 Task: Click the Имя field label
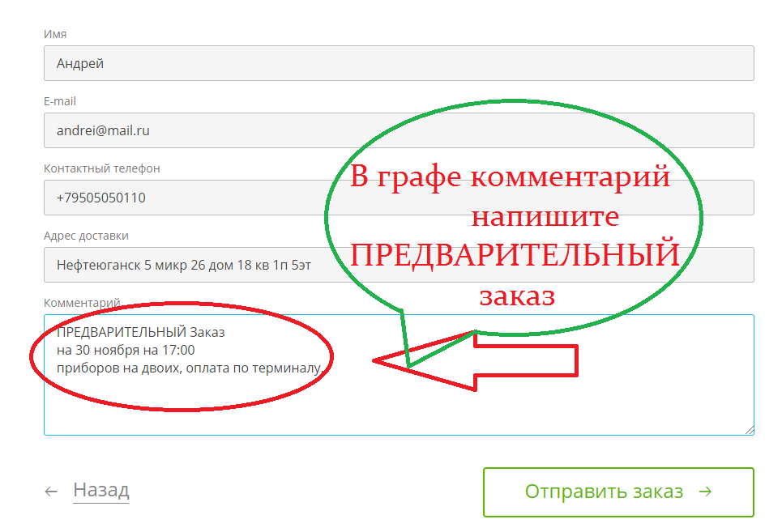(x=55, y=34)
